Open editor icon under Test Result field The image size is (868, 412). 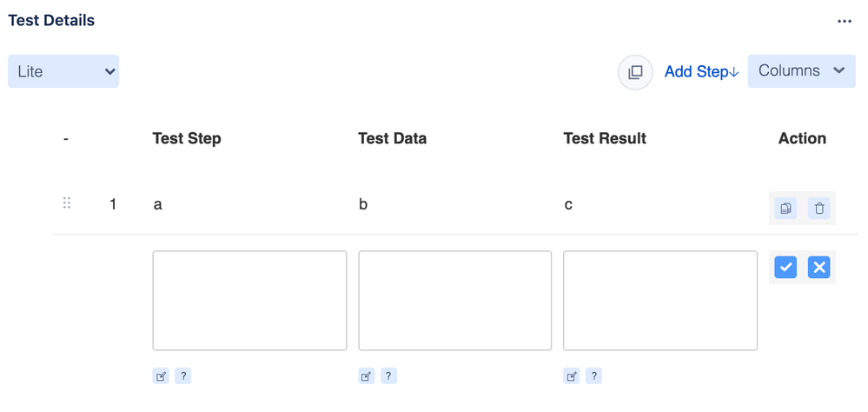pos(572,376)
